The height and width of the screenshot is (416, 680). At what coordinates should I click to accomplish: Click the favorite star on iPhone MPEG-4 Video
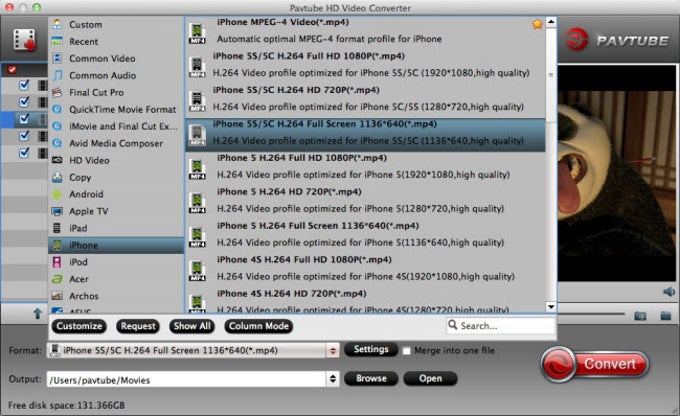click(537, 24)
